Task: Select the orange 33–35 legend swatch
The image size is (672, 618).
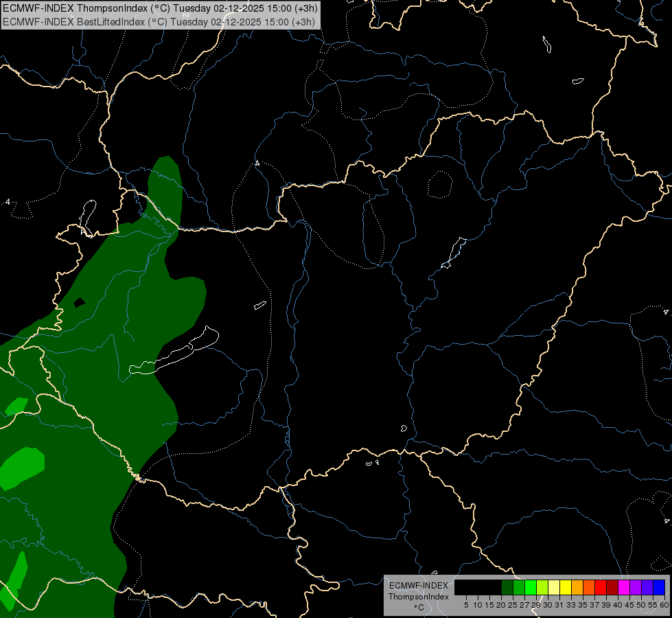Action: (x=577, y=588)
